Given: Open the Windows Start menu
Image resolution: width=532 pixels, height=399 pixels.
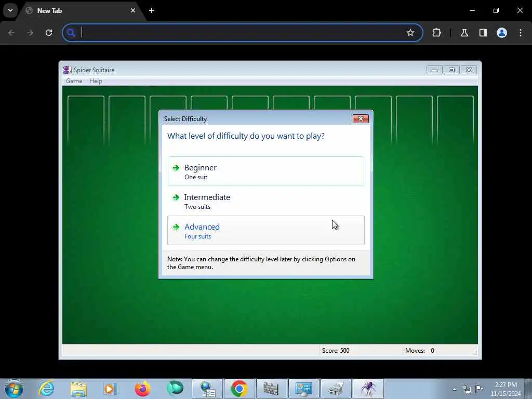Looking at the screenshot, I should [14, 389].
